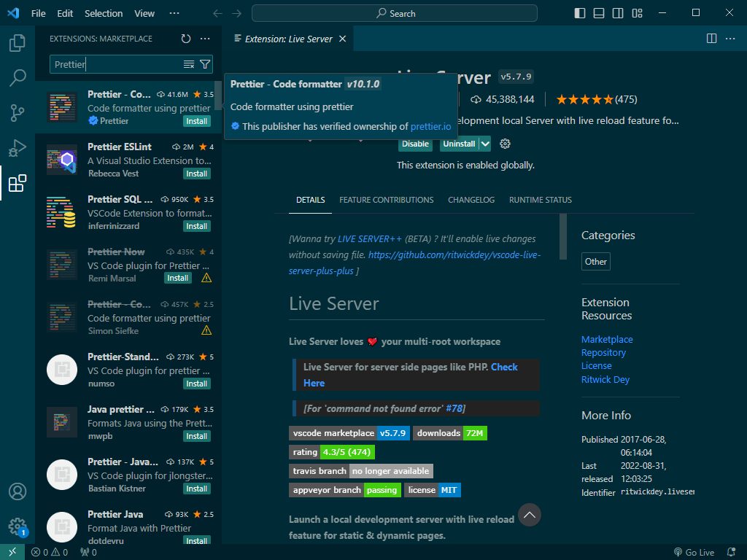
Task: Open the View menu
Action: click(x=144, y=13)
